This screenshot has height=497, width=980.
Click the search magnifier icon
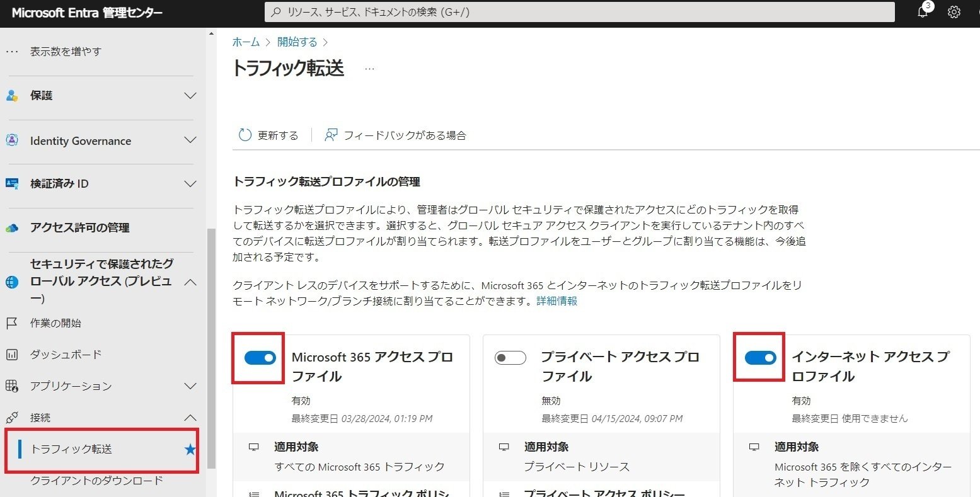coord(276,12)
